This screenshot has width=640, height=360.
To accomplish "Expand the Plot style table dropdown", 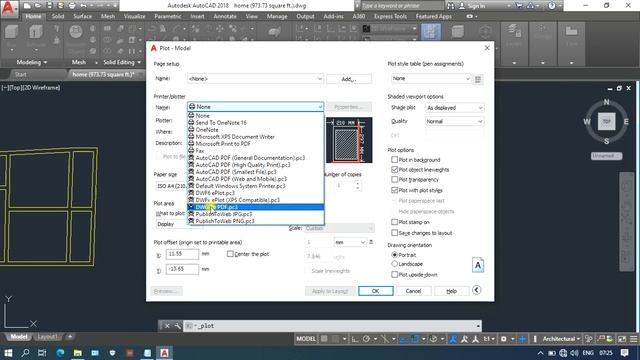I will tap(431, 78).
